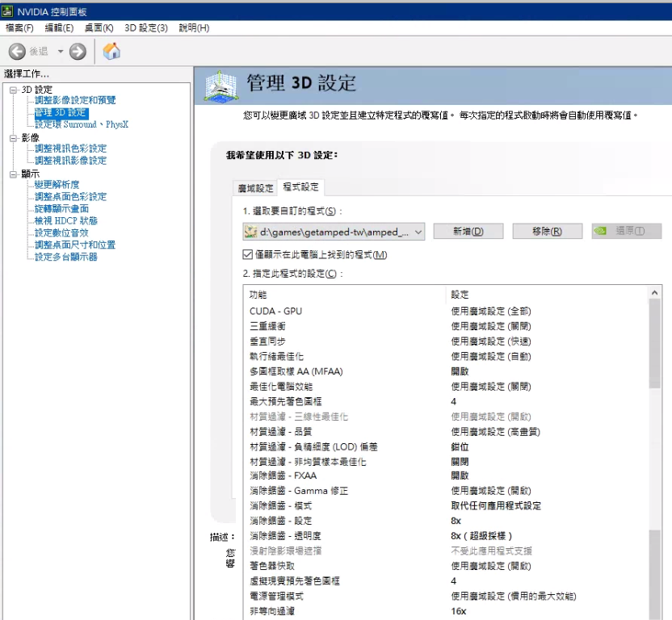Screen dimensions: 672x620
Task: Toggle 僅顯示在此電腦上找到的程式 checkbox
Action: tap(247, 254)
